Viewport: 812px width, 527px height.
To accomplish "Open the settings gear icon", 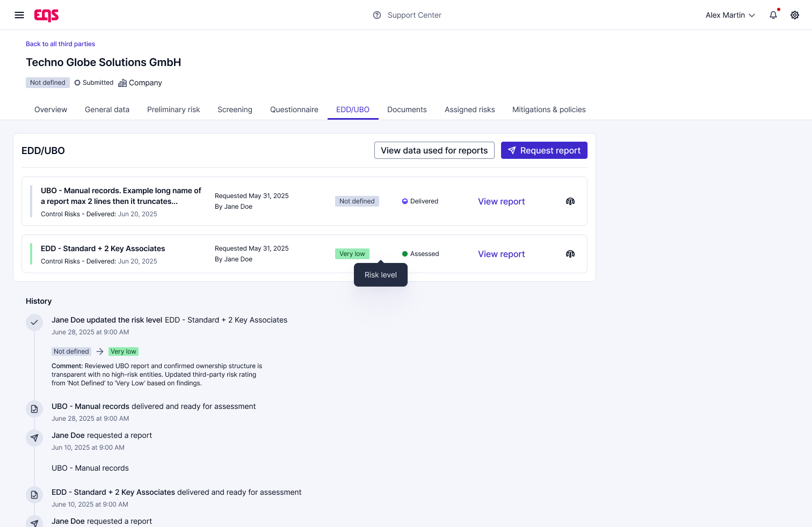I will coord(795,15).
